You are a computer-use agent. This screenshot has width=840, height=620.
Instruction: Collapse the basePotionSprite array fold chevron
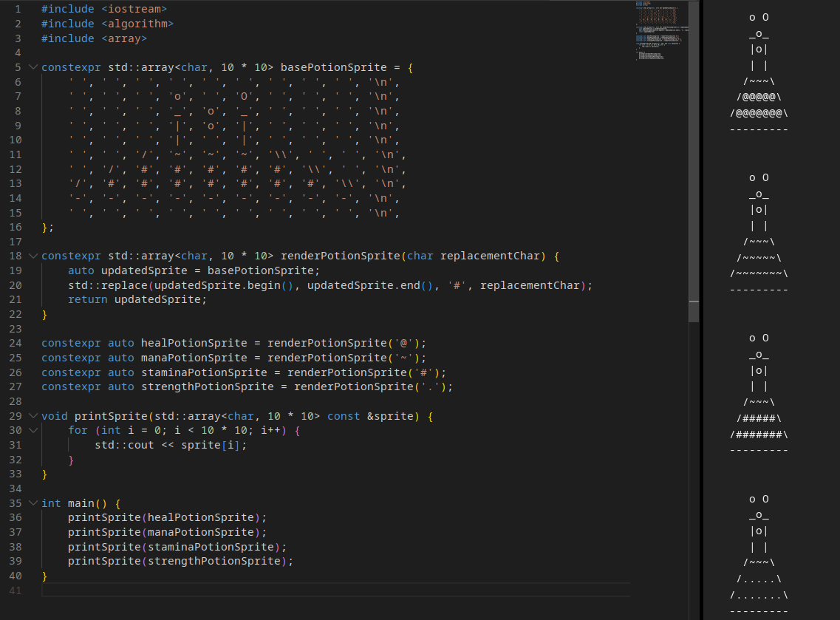click(x=32, y=67)
